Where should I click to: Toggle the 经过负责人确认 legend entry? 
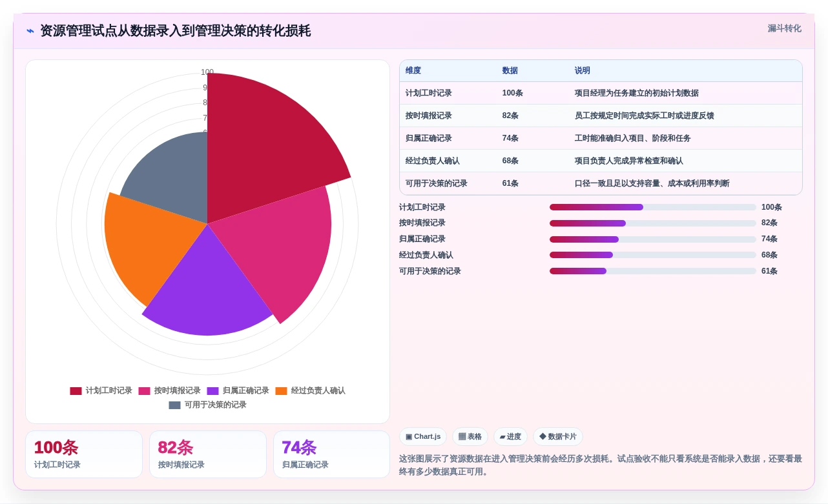[x=310, y=391]
